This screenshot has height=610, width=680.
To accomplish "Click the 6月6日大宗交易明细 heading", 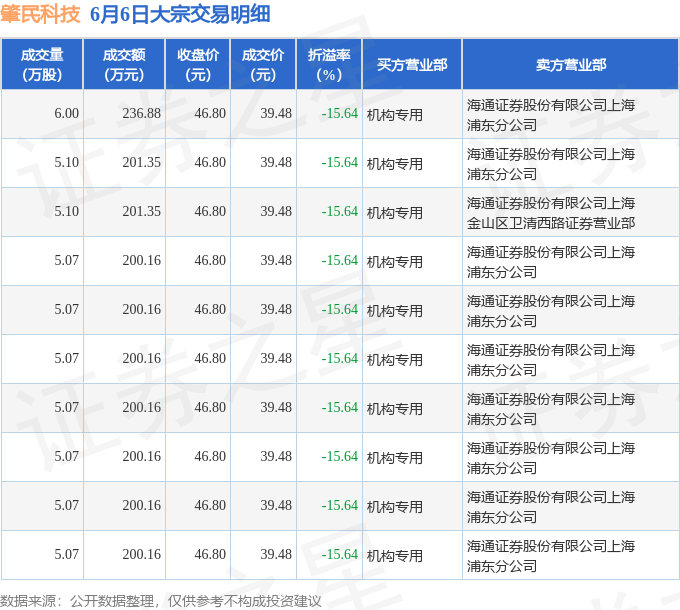I will [180, 14].
